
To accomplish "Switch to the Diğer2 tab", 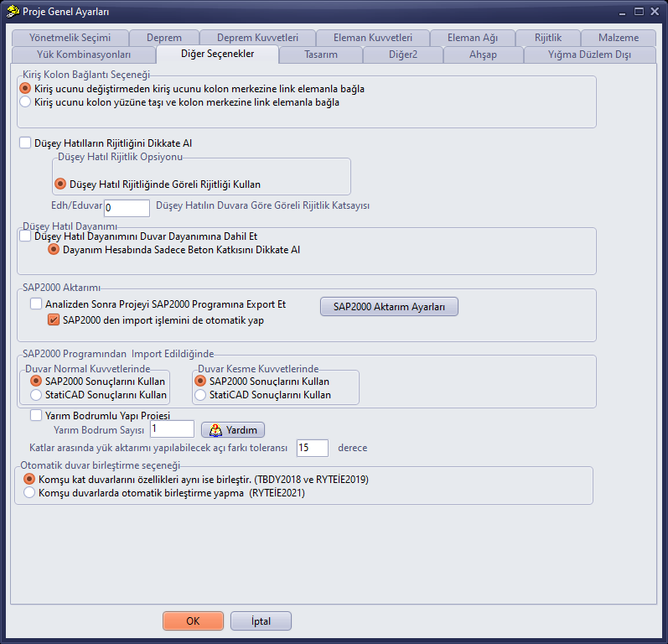I will click(403, 55).
